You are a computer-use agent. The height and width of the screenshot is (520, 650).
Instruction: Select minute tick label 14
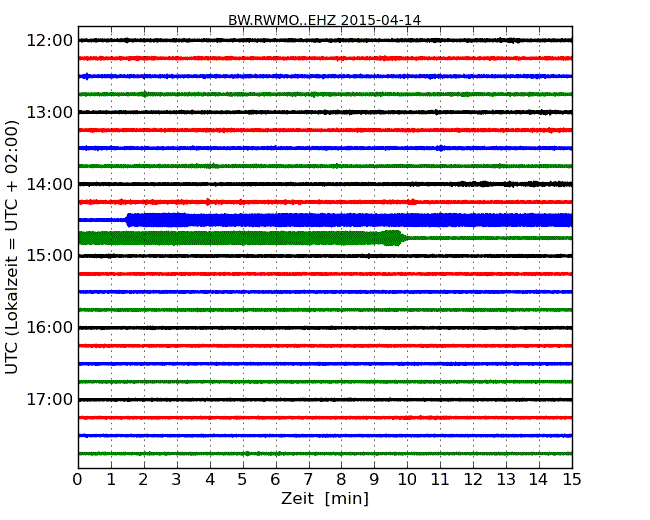[x=538, y=479]
